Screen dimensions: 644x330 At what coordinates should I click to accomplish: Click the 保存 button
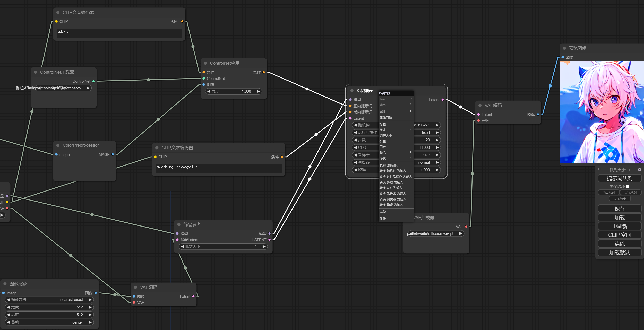coord(620,209)
